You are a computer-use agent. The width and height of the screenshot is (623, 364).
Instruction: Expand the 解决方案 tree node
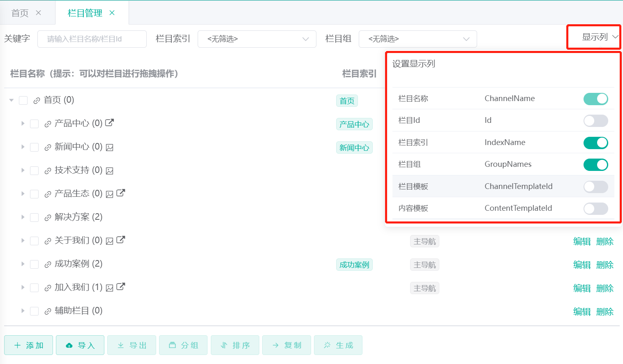pyautogui.click(x=23, y=217)
